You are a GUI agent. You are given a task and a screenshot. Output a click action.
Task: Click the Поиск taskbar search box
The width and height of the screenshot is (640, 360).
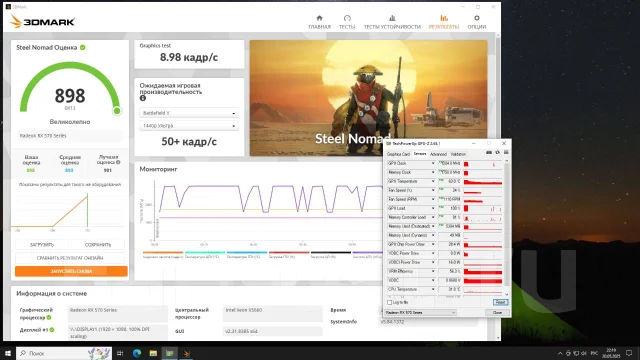tap(64, 353)
